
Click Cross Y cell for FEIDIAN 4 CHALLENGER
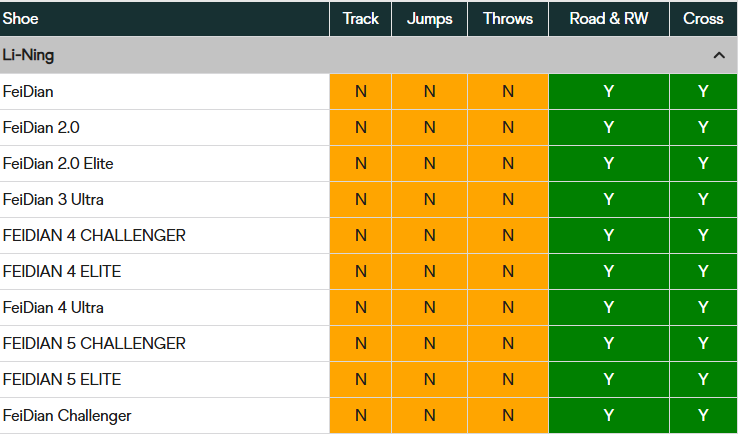pyautogui.click(x=703, y=235)
